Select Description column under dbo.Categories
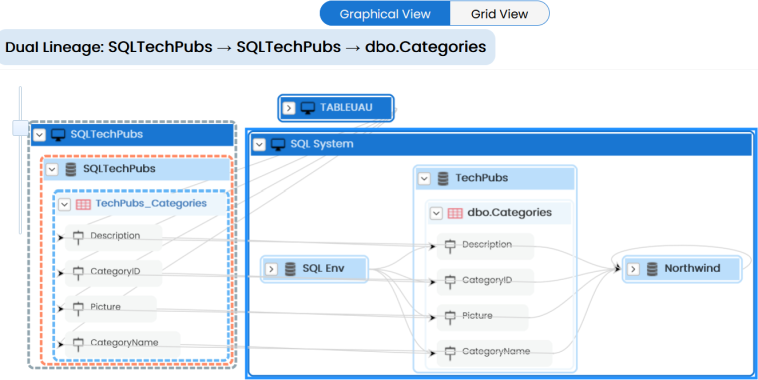The image size is (758, 380). pyautogui.click(x=485, y=246)
